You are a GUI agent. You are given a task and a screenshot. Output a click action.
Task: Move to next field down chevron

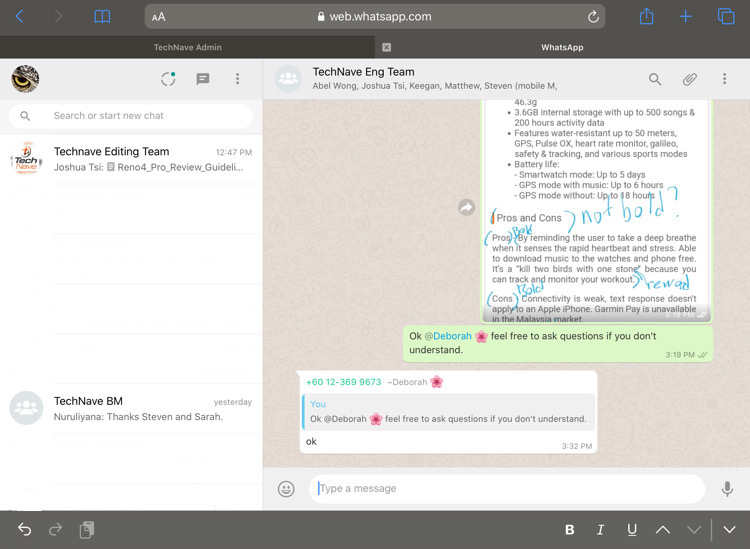[x=694, y=529]
